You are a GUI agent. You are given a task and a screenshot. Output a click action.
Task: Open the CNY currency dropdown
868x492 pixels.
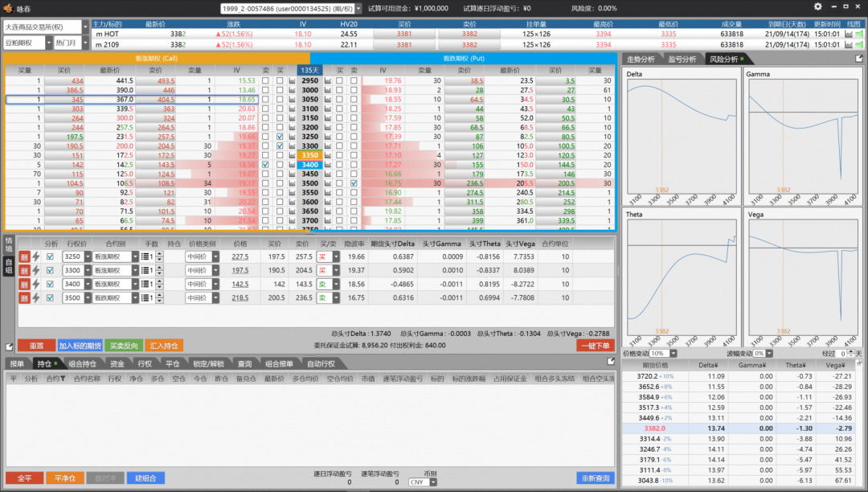pyautogui.click(x=433, y=482)
